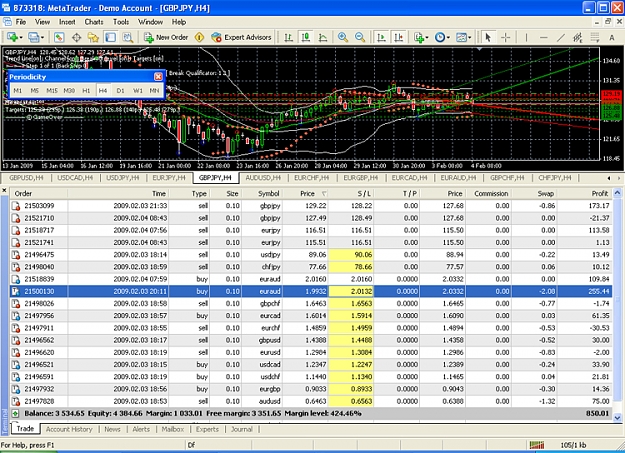Click yellow S/L cell 90.06
The height and width of the screenshot is (453, 625).
pyautogui.click(x=351, y=255)
